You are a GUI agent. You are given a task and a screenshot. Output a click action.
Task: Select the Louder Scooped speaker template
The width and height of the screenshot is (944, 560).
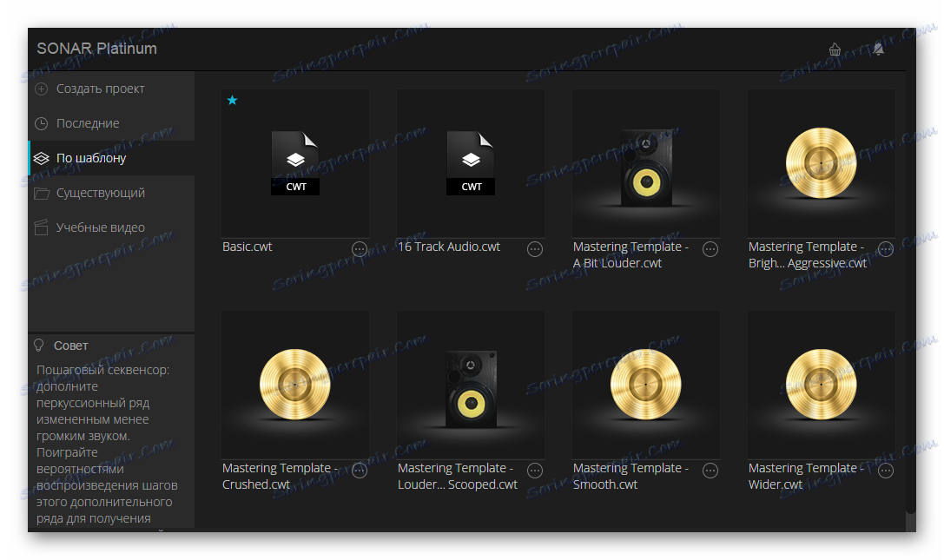[x=471, y=385]
